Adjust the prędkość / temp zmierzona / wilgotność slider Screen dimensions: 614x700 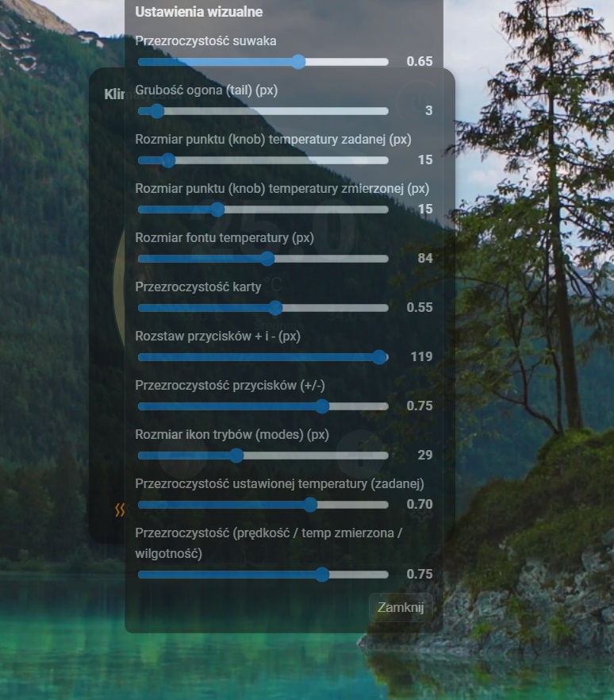[x=263, y=575]
